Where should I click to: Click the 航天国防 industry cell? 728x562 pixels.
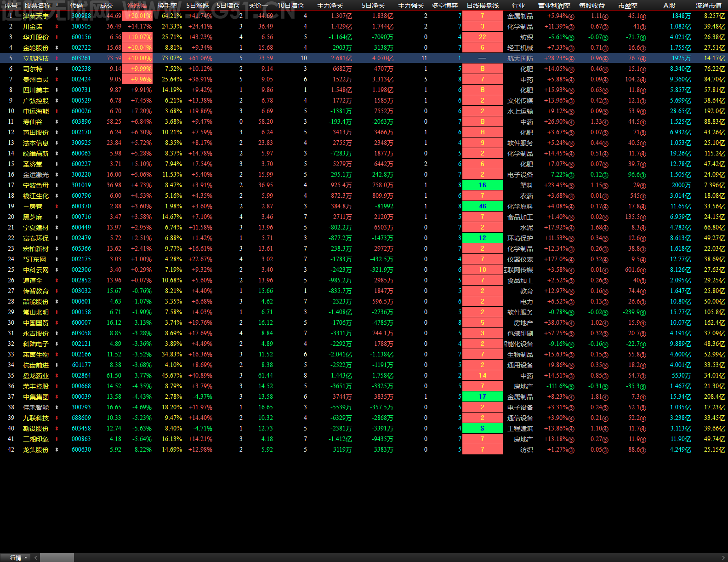(x=520, y=58)
